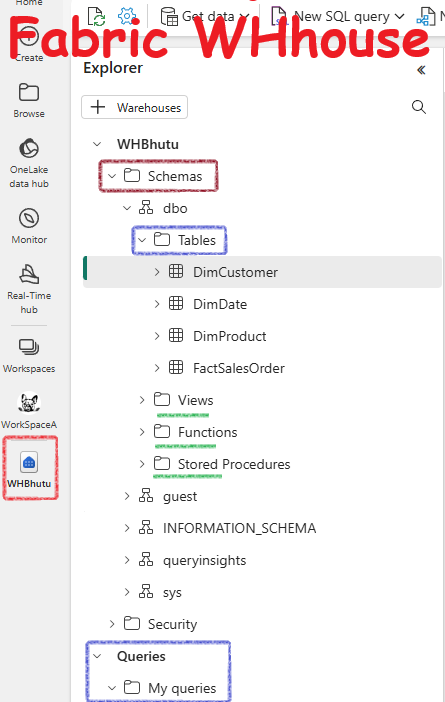Expand the DimDate table
Image resolution: width=445 pixels, height=702 pixels.
157,304
